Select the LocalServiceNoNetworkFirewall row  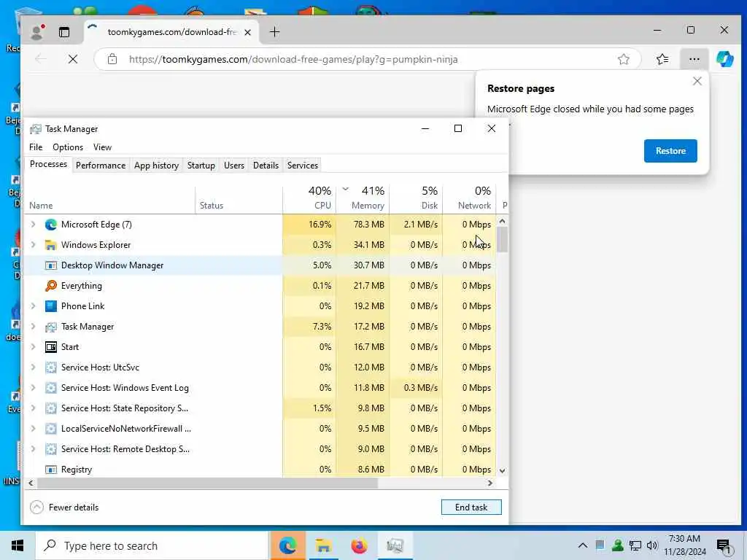(x=260, y=429)
